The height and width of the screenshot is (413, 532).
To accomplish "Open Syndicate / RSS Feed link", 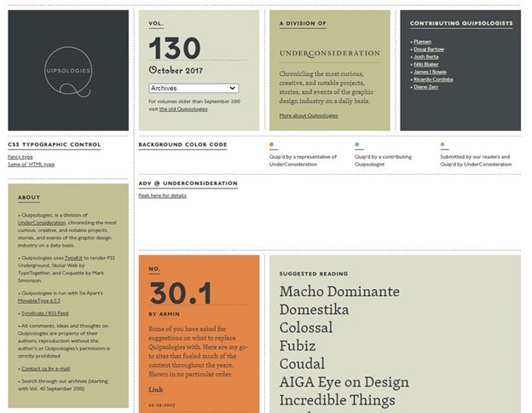I will click(45, 313).
